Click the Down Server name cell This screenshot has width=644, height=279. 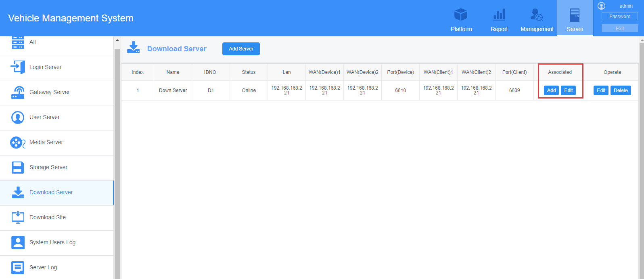coord(173,90)
